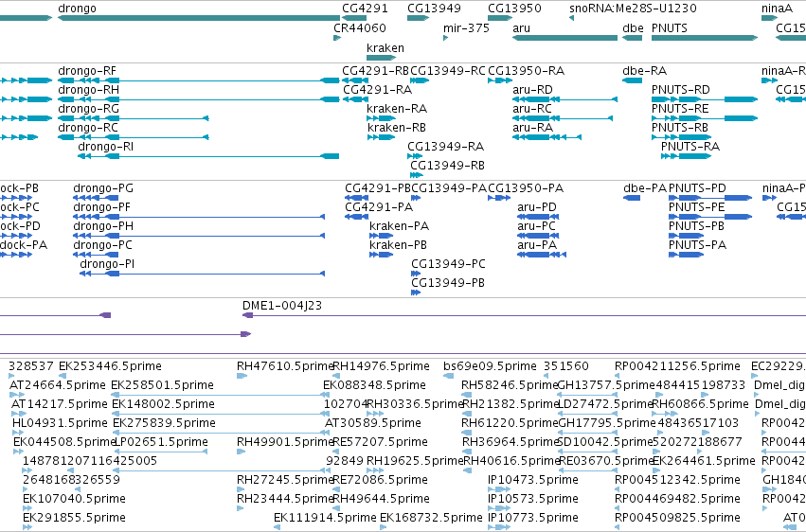Select protein CG4291-PA
806x532 pixels.
point(379,207)
